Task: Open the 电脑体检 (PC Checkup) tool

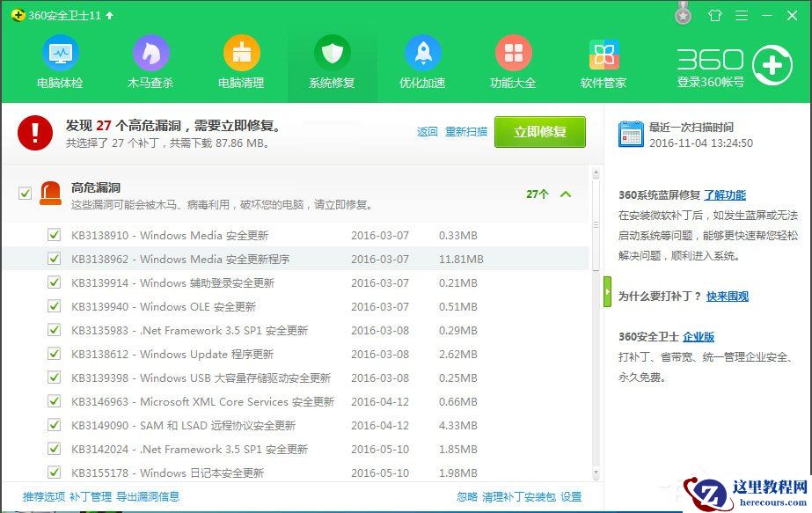Action: coord(60,60)
